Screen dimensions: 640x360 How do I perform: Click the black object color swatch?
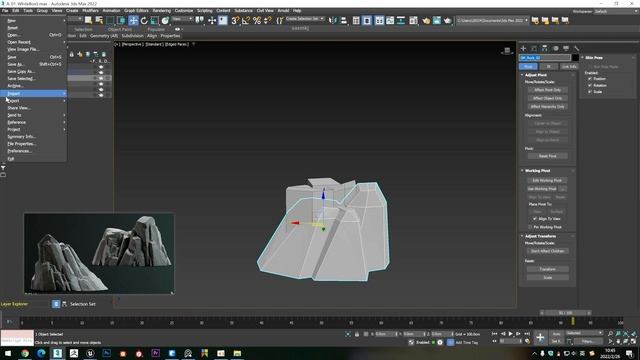[575, 58]
